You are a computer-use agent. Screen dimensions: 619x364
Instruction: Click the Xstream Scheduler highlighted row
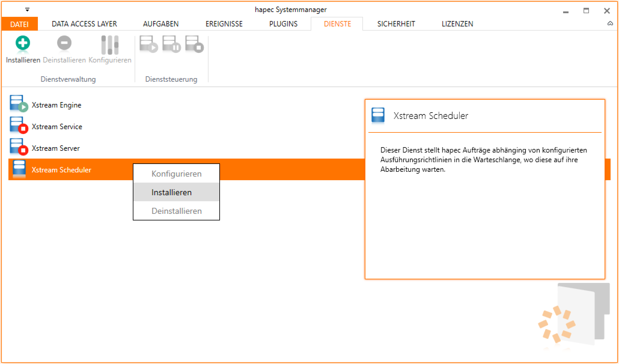[x=61, y=170]
